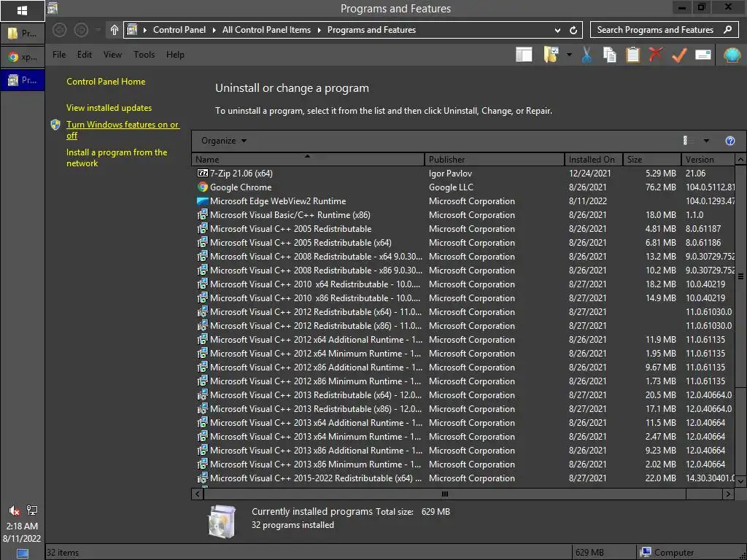Click the Programs and Features breadcrumb

click(371, 30)
